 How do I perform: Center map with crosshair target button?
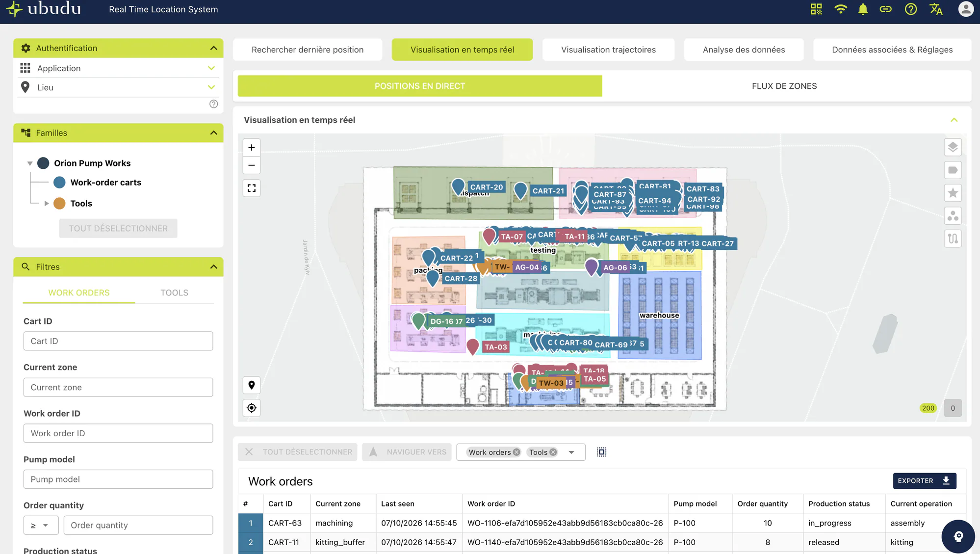point(252,408)
